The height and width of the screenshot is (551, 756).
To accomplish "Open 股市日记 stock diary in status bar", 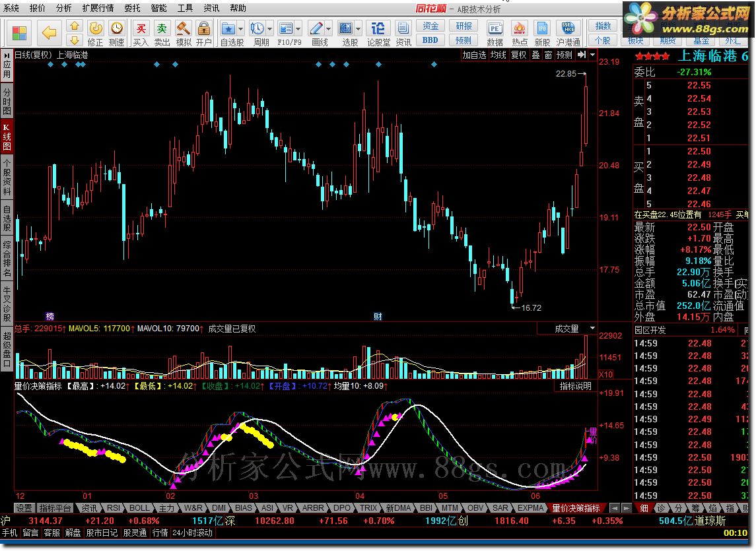I will (102, 533).
